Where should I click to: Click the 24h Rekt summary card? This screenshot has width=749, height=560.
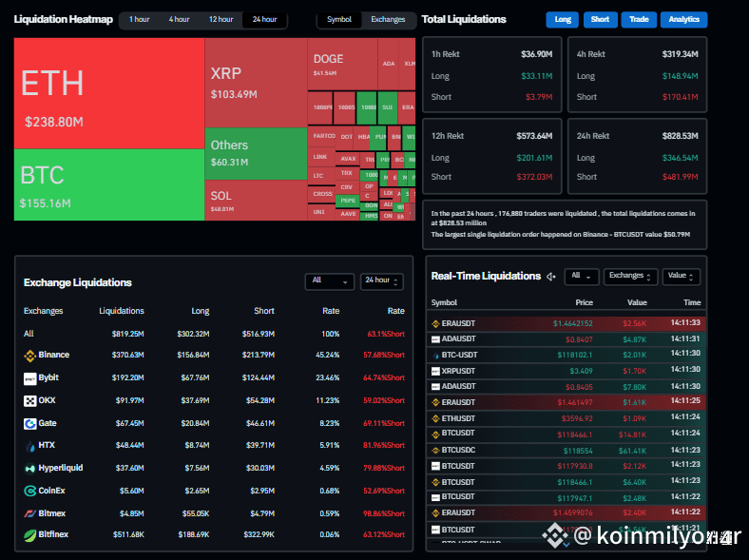click(637, 156)
